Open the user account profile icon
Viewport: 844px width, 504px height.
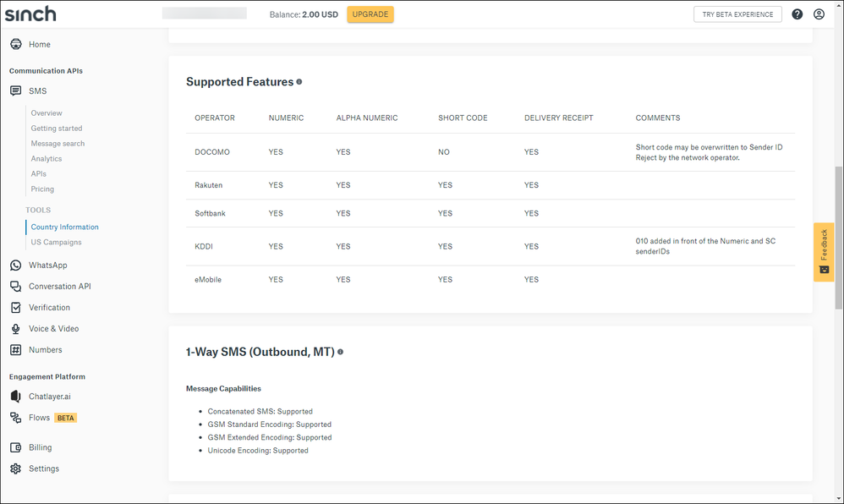pos(819,14)
